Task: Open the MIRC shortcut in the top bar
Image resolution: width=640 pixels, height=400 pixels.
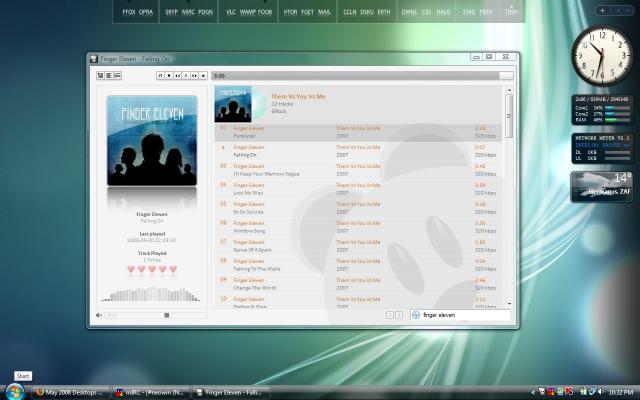Action: click(188, 12)
